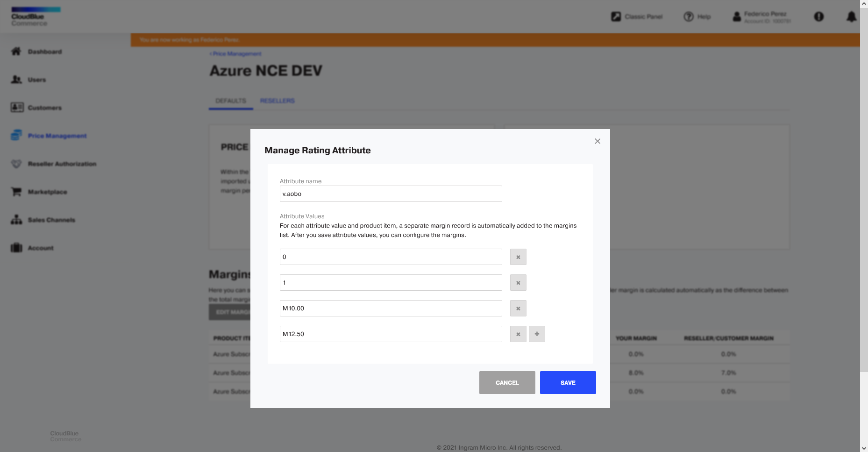Open the Help question mark icon
868x452 pixels.
(x=689, y=16)
